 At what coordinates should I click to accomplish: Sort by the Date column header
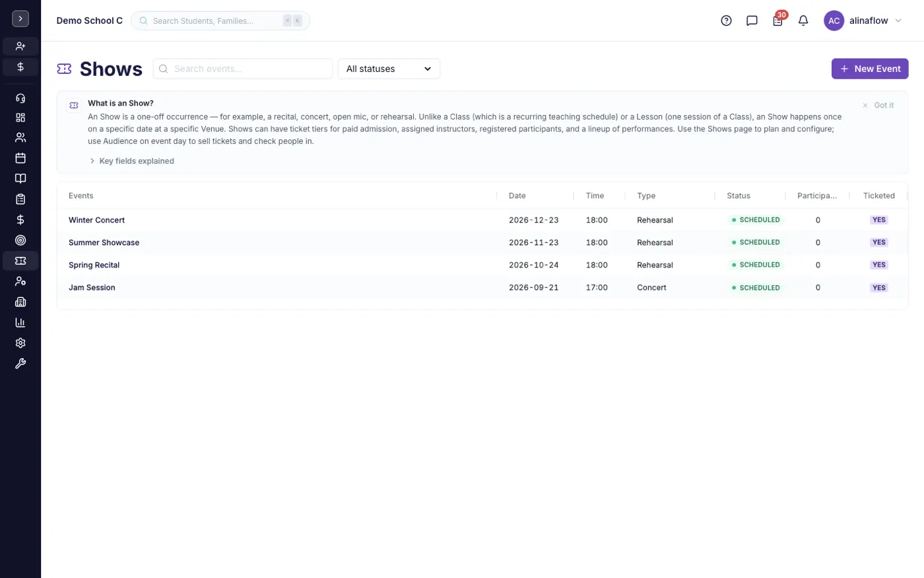[x=517, y=196]
